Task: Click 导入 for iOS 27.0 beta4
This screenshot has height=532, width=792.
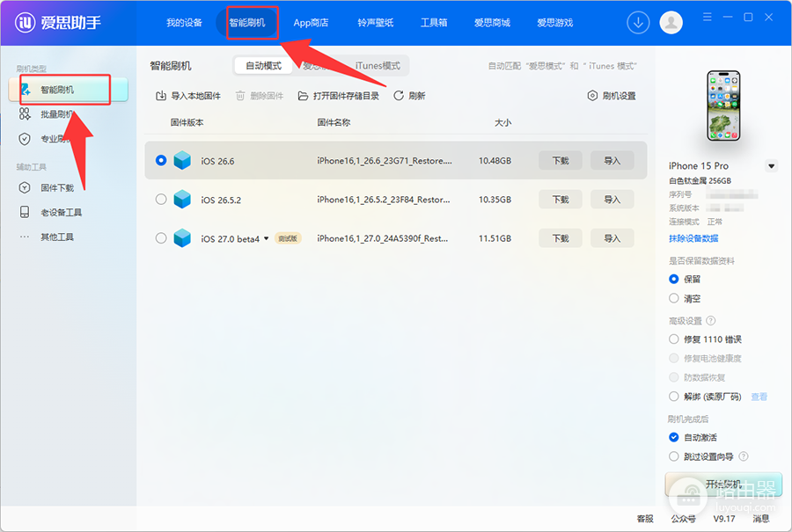Action: pos(612,238)
